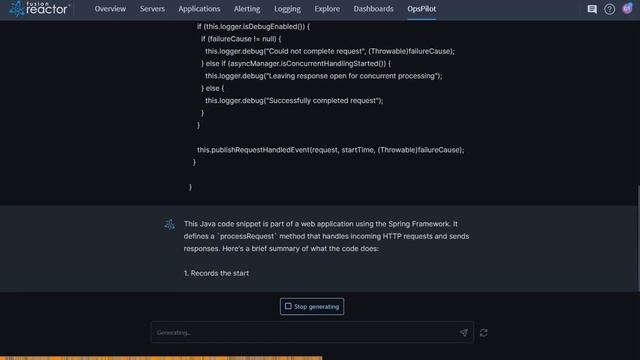
Task: Open the Overview tab
Action: click(110, 9)
